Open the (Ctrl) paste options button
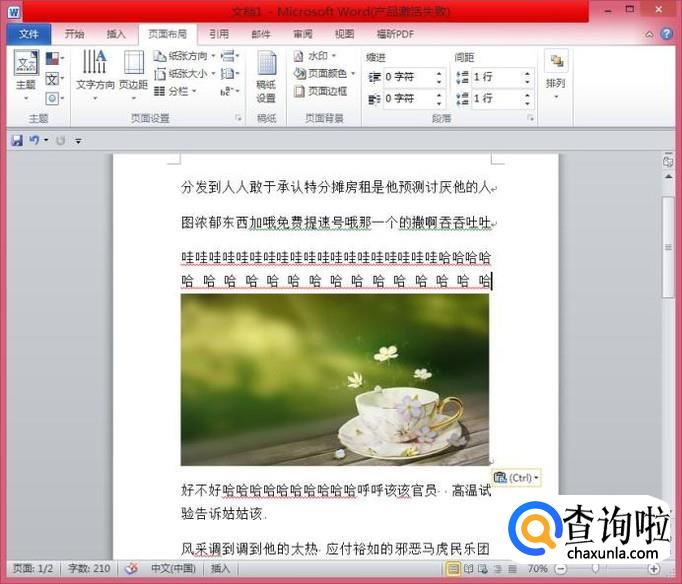The width and height of the screenshot is (682, 584). pyautogui.click(x=517, y=478)
